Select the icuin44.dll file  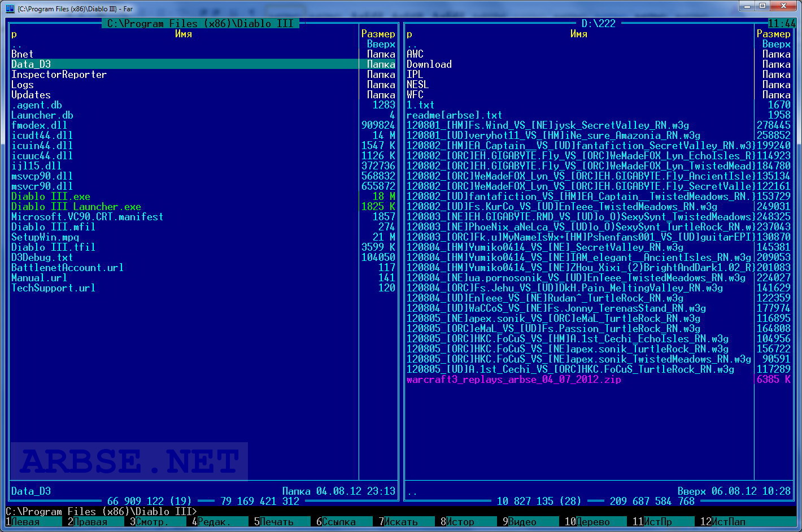click(x=42, y=146)
